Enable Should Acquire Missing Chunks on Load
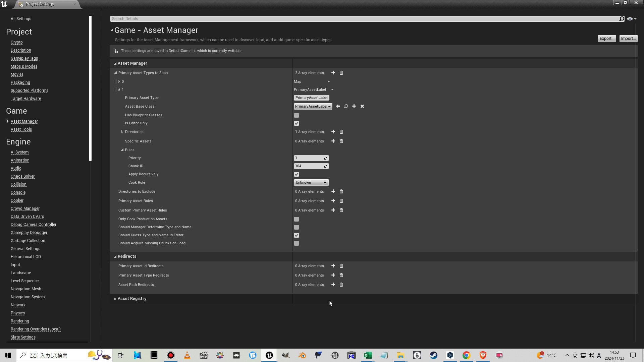This screenshot has height=362, width=644. click(x=297, y=243)
